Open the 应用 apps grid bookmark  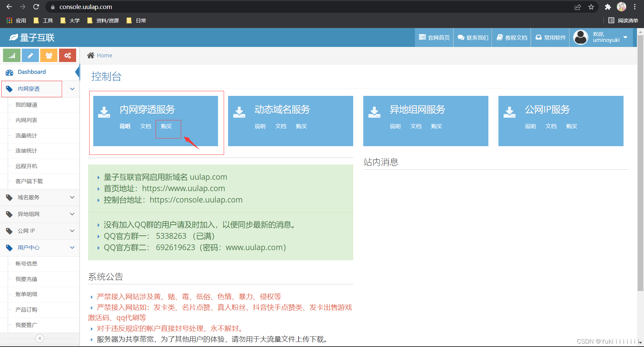[x=16, y=20]
